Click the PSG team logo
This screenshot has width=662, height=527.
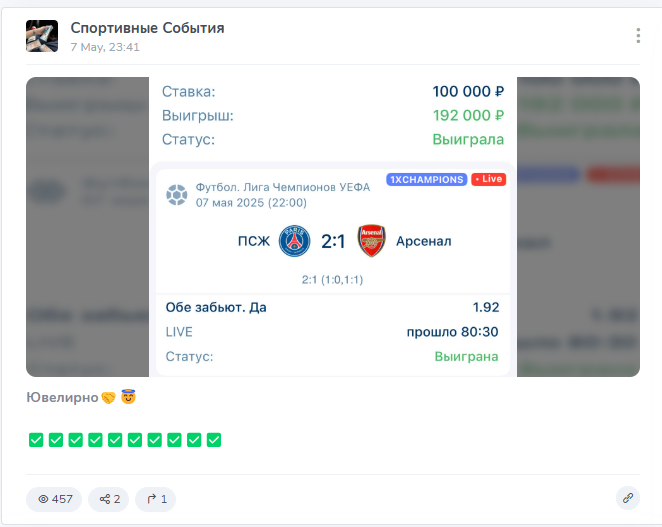pyautogui.click(x=295, y=241)
